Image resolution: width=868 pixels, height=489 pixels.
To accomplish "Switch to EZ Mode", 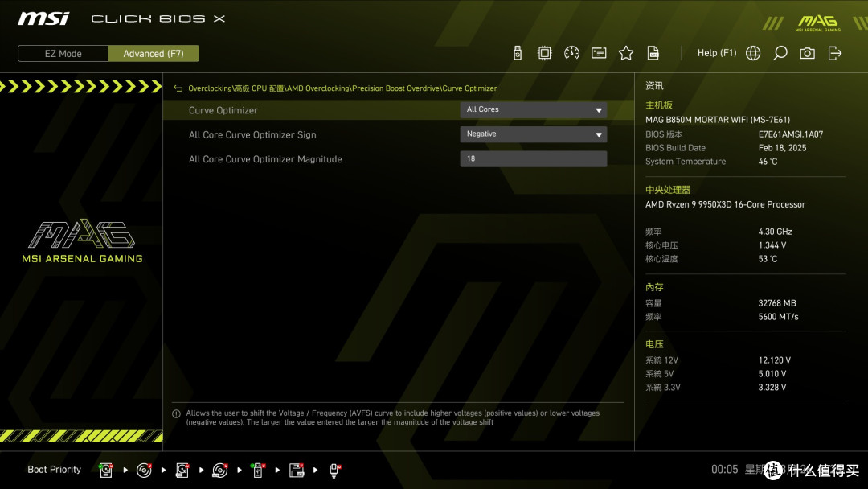I will coord(63,54).
